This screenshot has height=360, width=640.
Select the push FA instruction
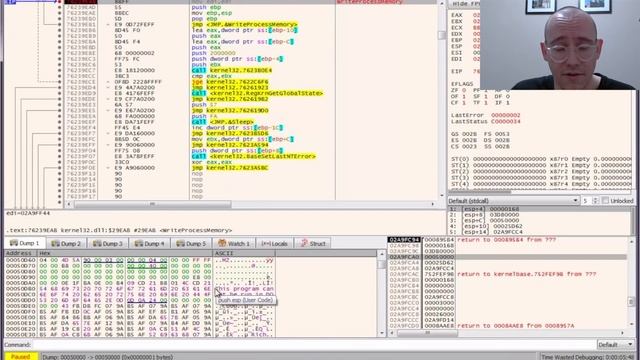click(x=205, y=116)
